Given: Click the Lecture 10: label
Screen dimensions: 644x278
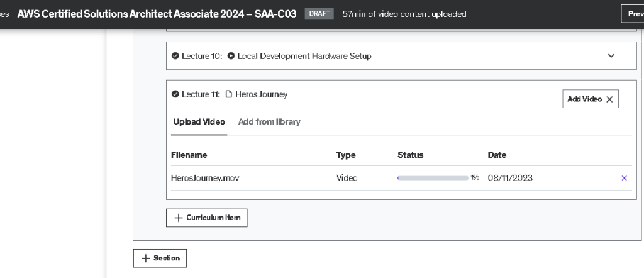Looking at the screenshot, I should [202, 56].
